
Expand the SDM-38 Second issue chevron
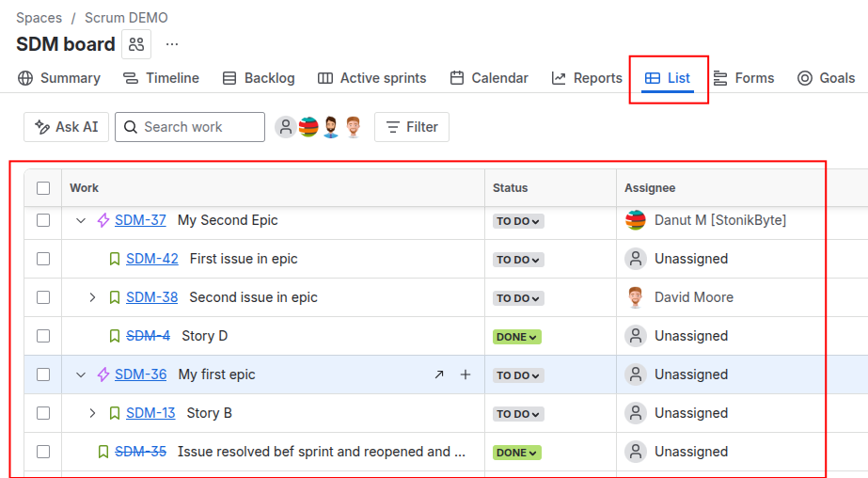(x=92, y=297)
